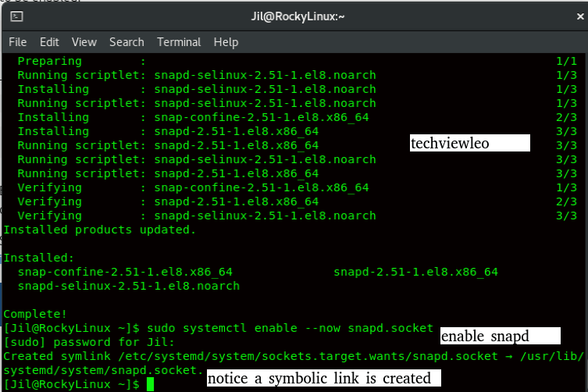Click the '2/3' count on snap-confine Installing line
This screenshot has height=392, width=588.
click(x=566, y=117)
